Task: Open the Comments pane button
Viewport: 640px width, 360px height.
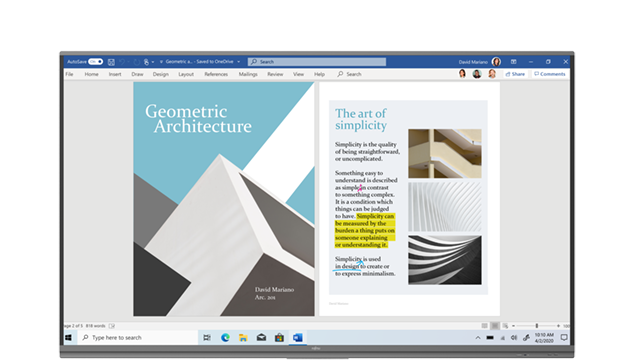Action: click(549, 74)
